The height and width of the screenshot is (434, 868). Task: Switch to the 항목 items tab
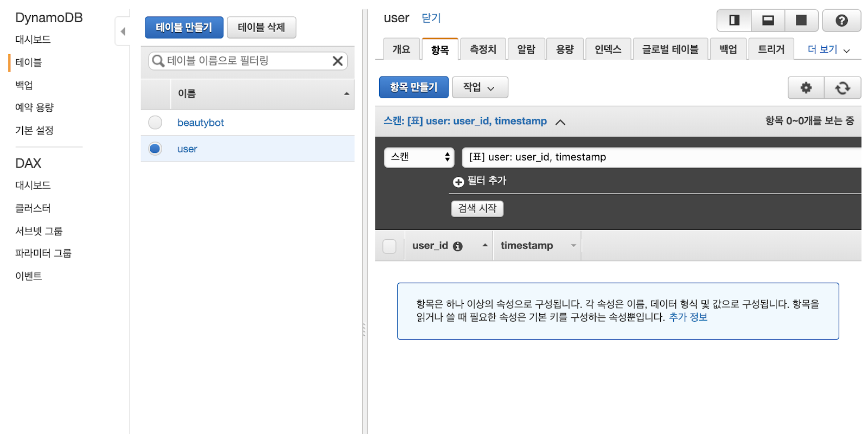pos(440,49)
